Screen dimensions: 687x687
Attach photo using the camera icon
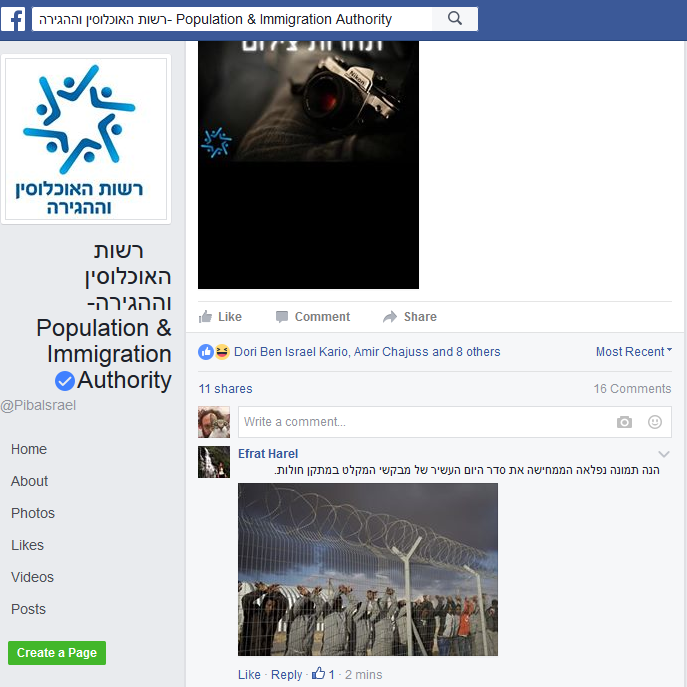point(624,422)
